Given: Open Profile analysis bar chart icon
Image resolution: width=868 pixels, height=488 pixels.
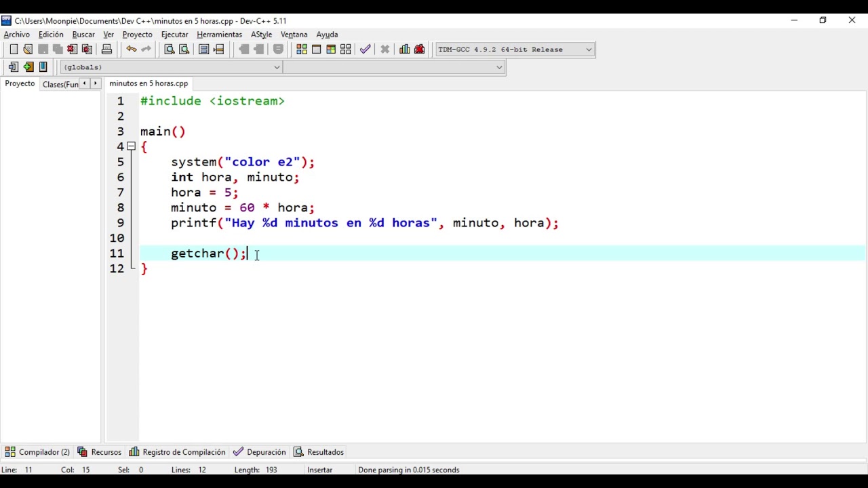Looking at the screenshot, I should point(405,49).
